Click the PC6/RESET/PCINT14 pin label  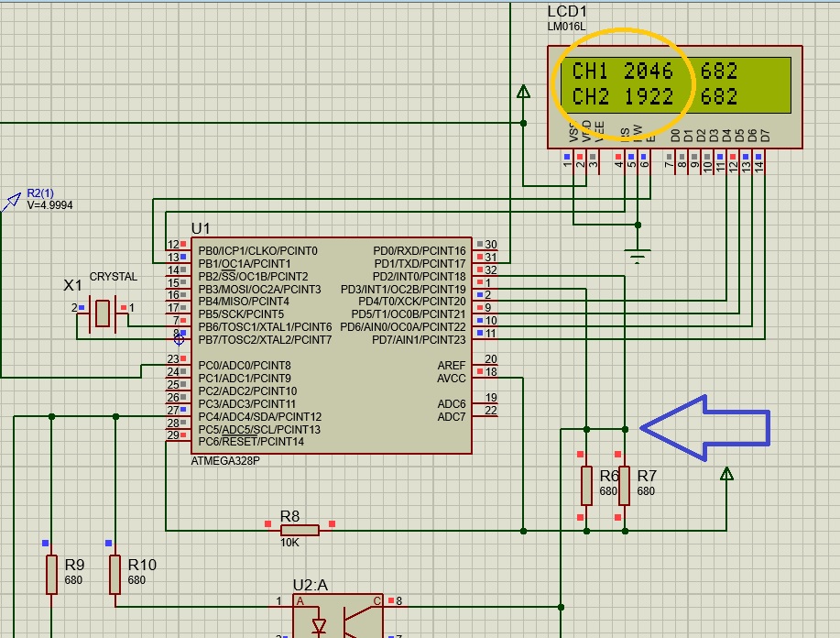point(251,442)
